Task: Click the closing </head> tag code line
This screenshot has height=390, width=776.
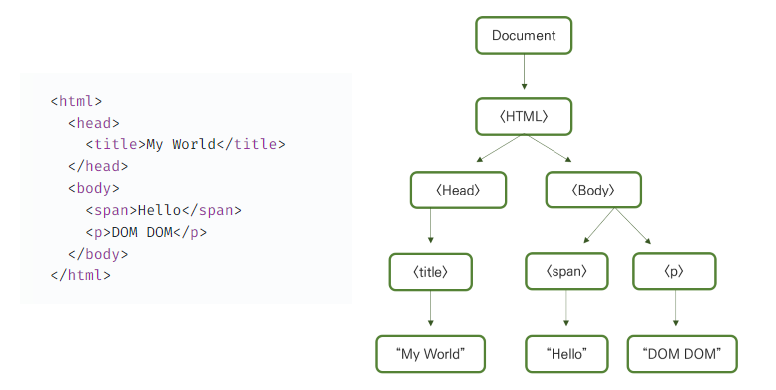Action: [x=98, y=166]
